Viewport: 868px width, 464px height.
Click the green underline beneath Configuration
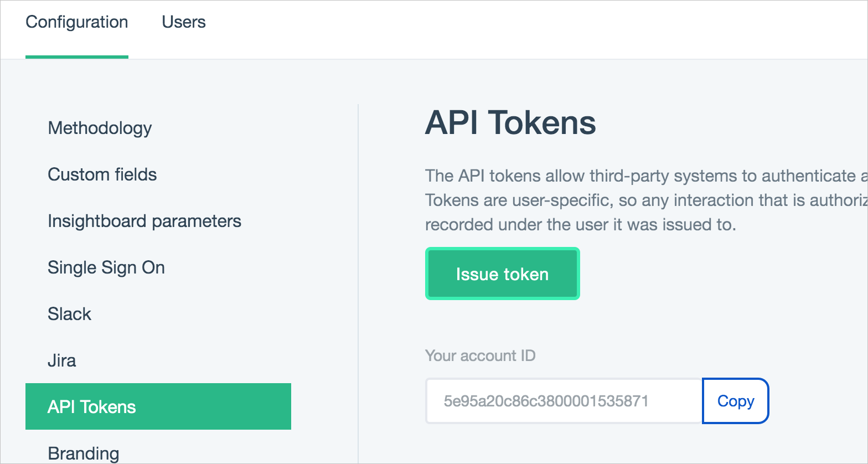point(77,56)
